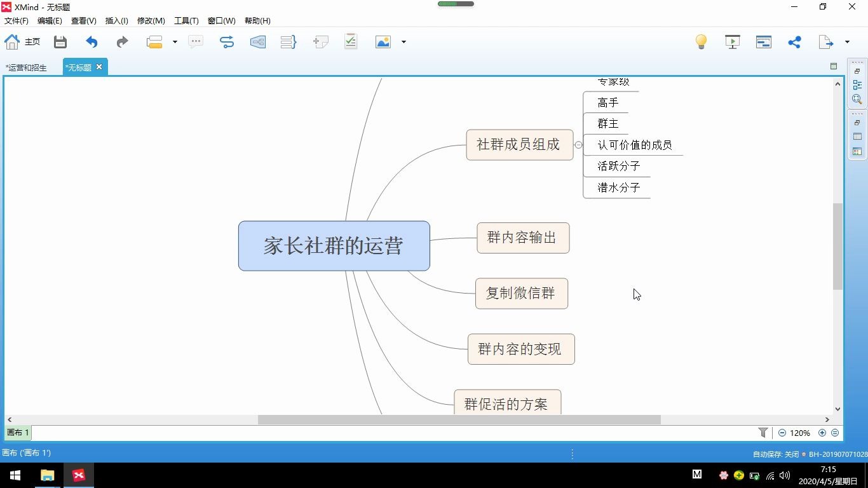Insert a summary bracket
This screenshot has height=488, width=868.
tap(288, 42)
